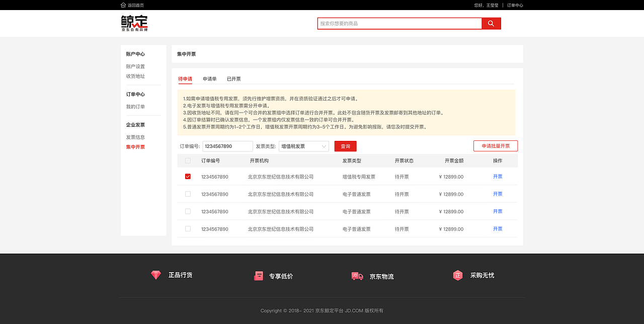Click the home icon beside 返回首页
644x324 pixels.
point(122,5)
